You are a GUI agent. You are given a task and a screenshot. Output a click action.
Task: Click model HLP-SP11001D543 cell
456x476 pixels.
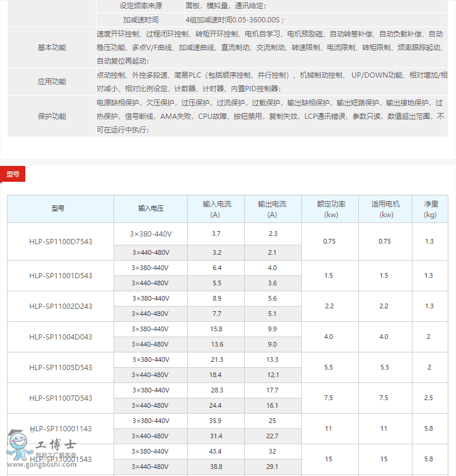[61, 275]
